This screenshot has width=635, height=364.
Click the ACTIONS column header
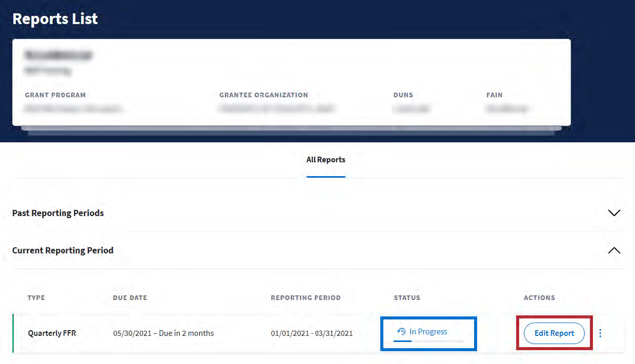pyautogui.click(x=539, y=297)
